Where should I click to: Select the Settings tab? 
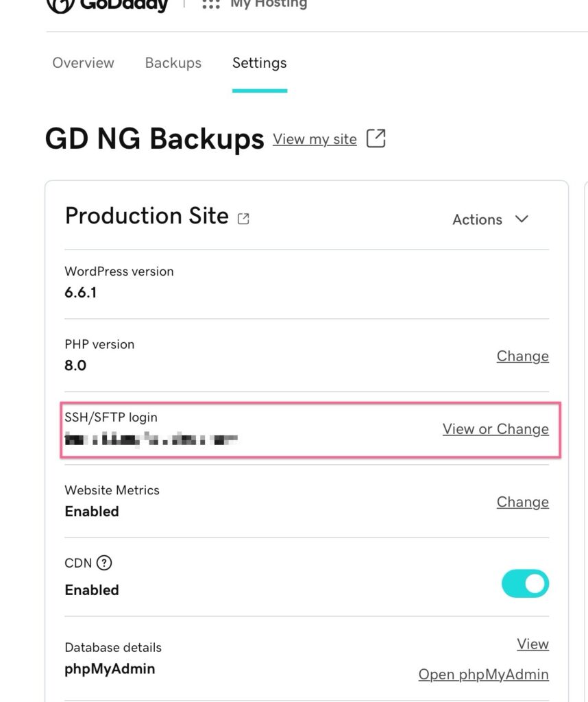[259, 63]
